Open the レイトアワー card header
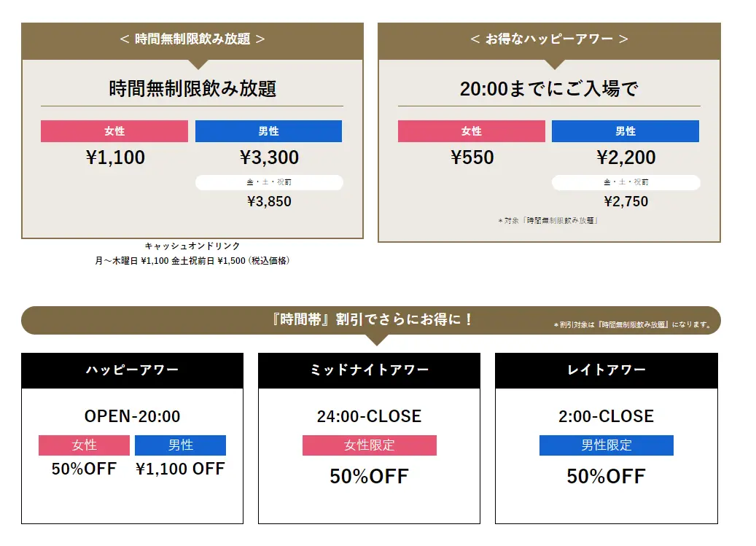The height and width of the screenshot is (546, 756). coord(607,370)
